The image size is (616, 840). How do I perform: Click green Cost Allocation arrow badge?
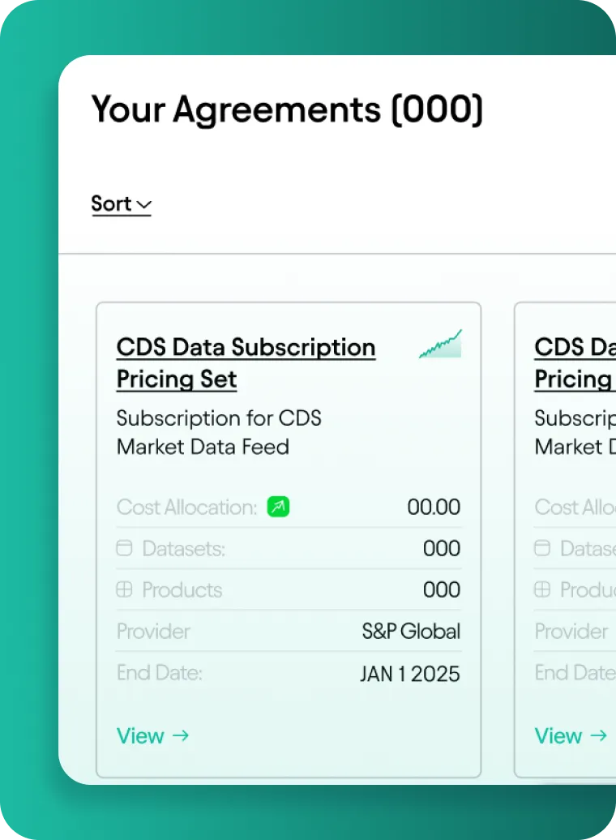coord(279,507)
